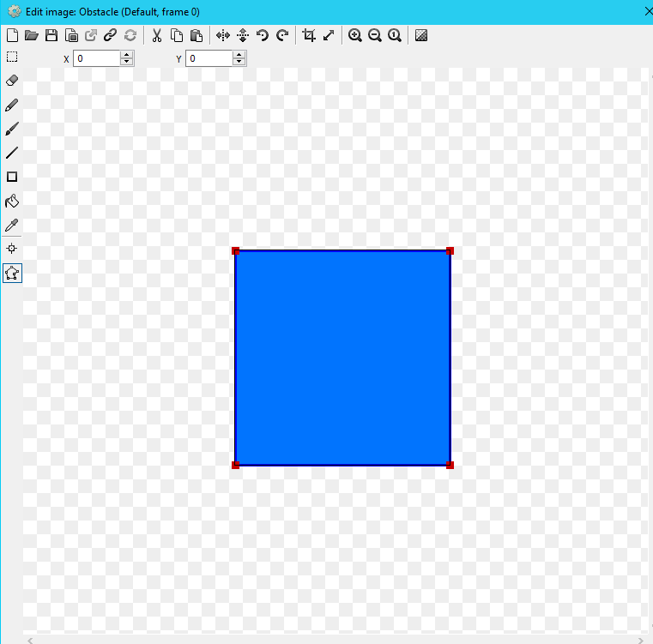Image resolution: width=653 pixels, height=644 pixels.
Task: Open the set origin and image points tool
Action: tap(12, 249)
